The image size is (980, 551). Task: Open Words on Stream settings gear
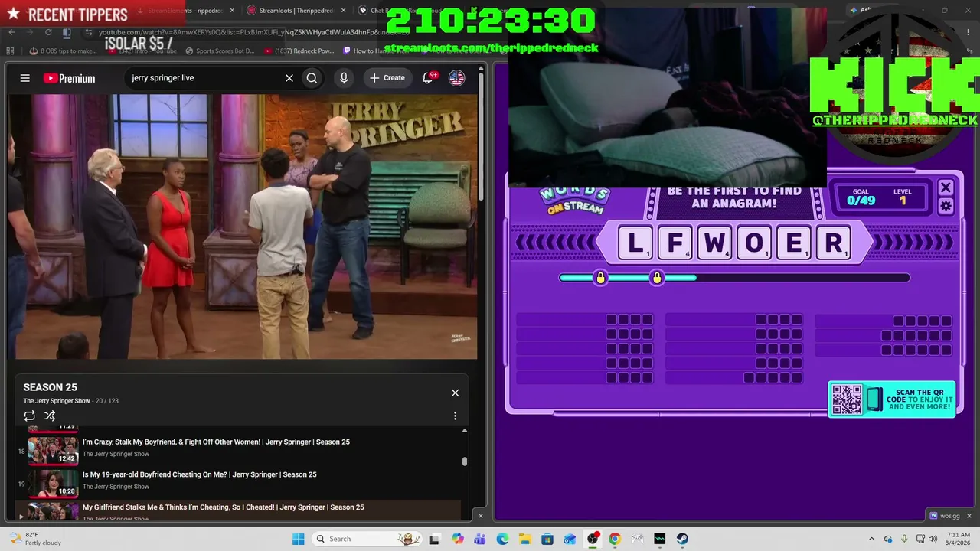pyautogui.click(x=946, y=206)
